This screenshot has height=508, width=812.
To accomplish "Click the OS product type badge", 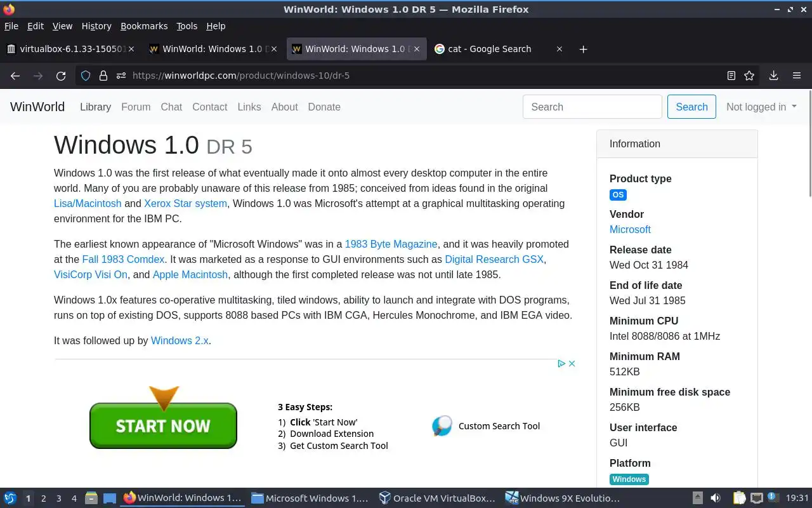I will click(x=618, y=195).
